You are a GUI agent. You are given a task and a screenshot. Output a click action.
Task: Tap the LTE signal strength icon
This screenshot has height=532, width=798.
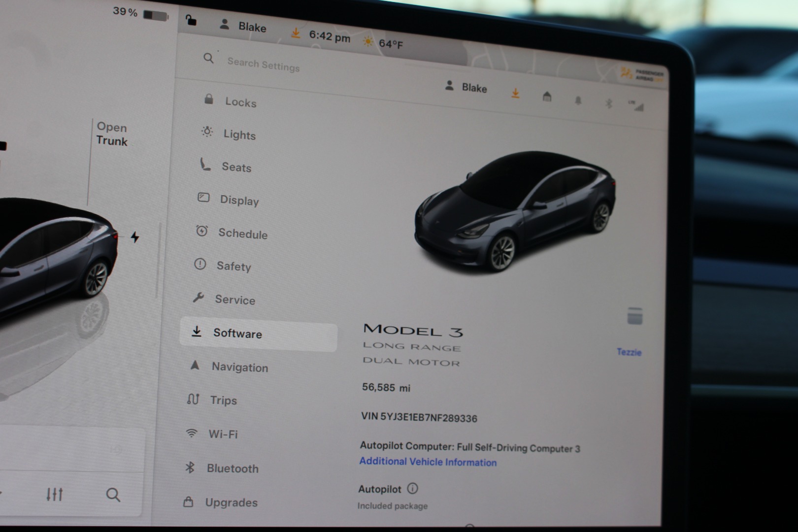636,106
